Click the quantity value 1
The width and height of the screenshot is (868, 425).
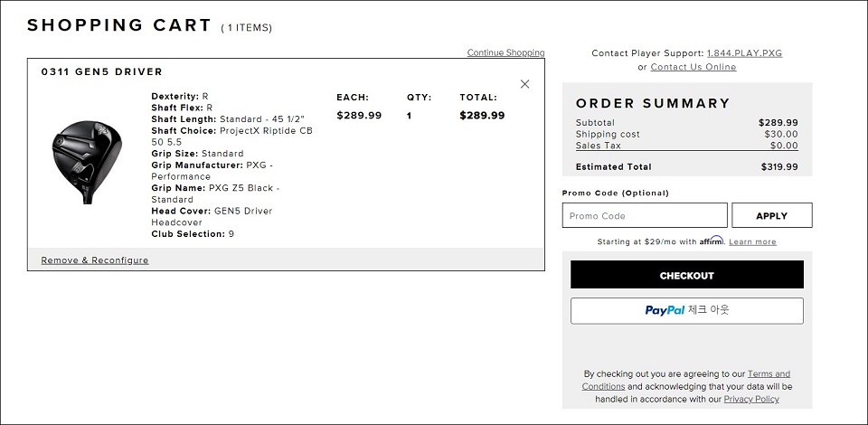pyautogui.click(x=409, y=116)
